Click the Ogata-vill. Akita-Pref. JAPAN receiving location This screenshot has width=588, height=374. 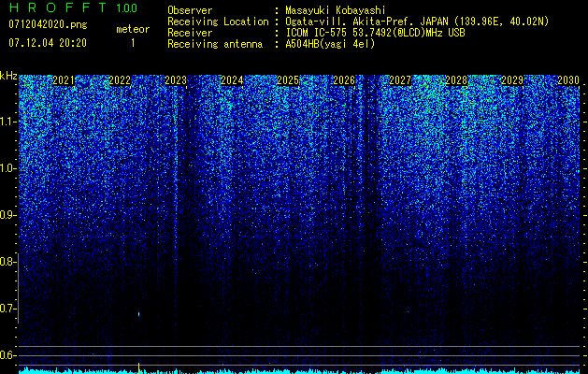click(x=417, y=22)
